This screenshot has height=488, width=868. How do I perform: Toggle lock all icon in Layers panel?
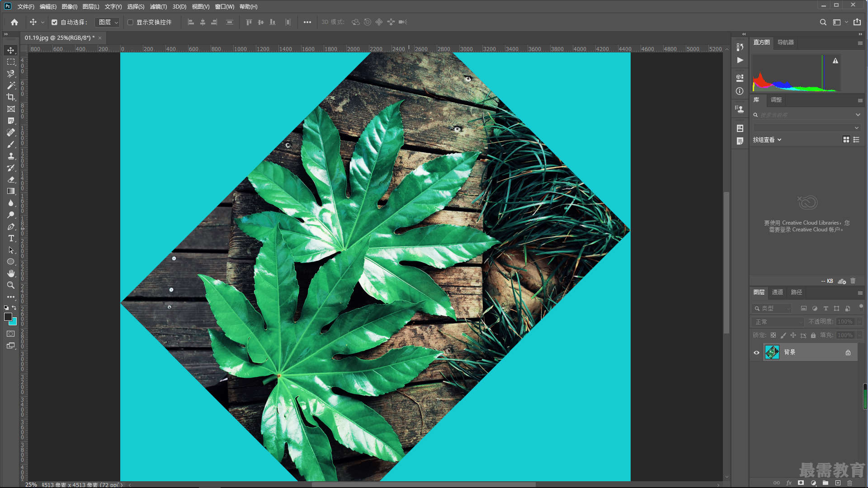coord(813,335)
